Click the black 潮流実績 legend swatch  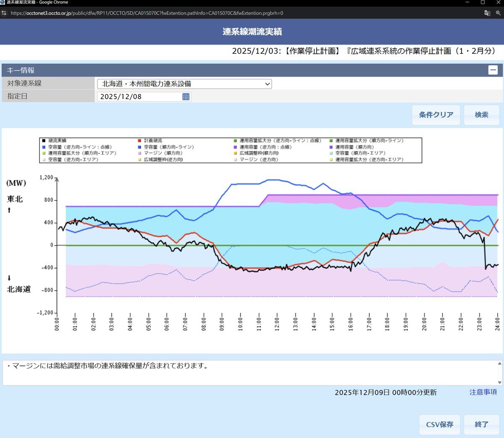tap(44, 141)
